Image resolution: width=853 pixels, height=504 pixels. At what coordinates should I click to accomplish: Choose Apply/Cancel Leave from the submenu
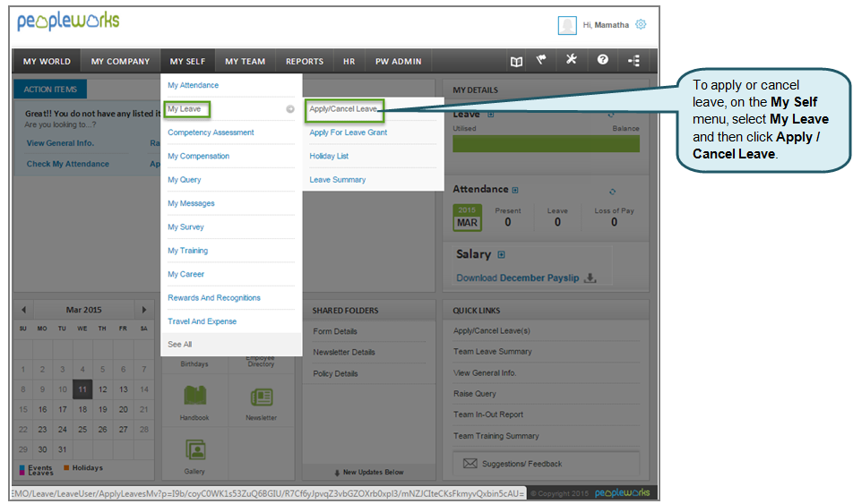click(x=343, y=108)
